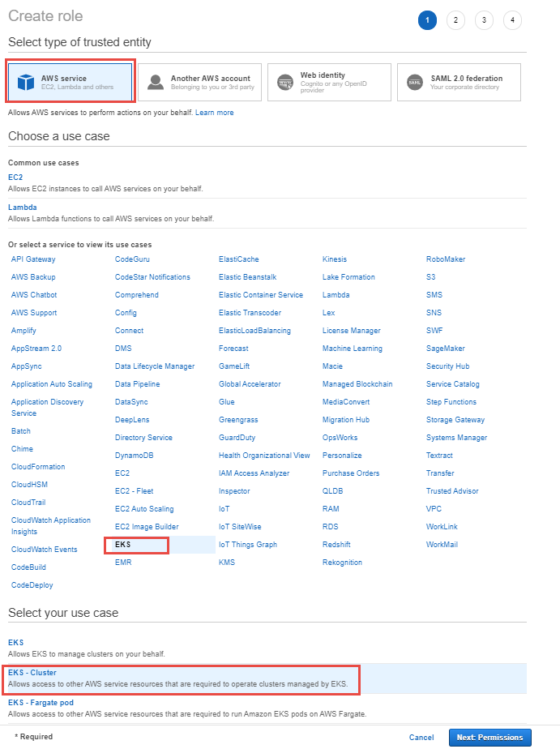Select the CloudFormation service

[38, 467]
